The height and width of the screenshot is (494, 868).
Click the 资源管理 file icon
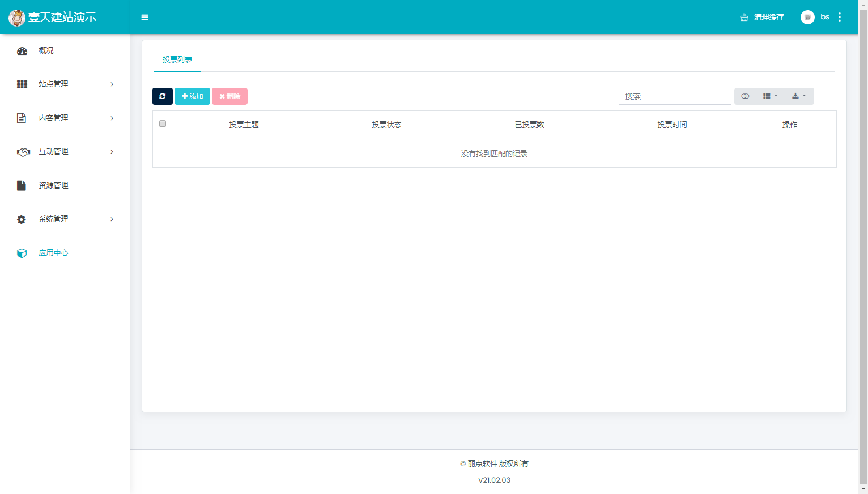click(x=22, y=185)
